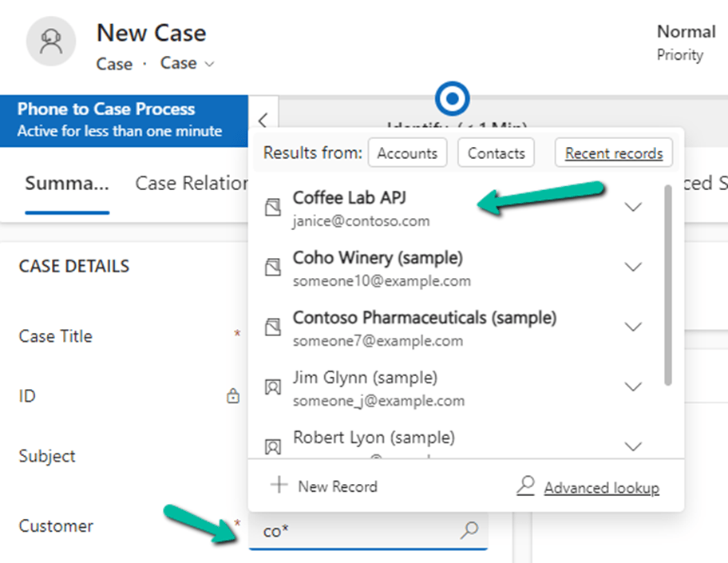Click the ID field lock icon
Image resolution: width=728 pixels, height=563 pixels.
point(233,396)
